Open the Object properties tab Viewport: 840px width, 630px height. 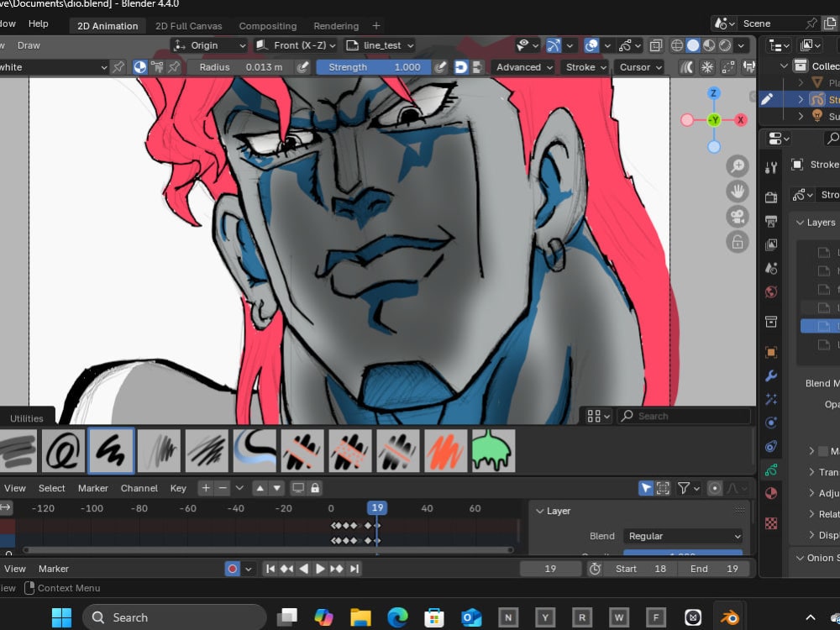pos(771,352)
